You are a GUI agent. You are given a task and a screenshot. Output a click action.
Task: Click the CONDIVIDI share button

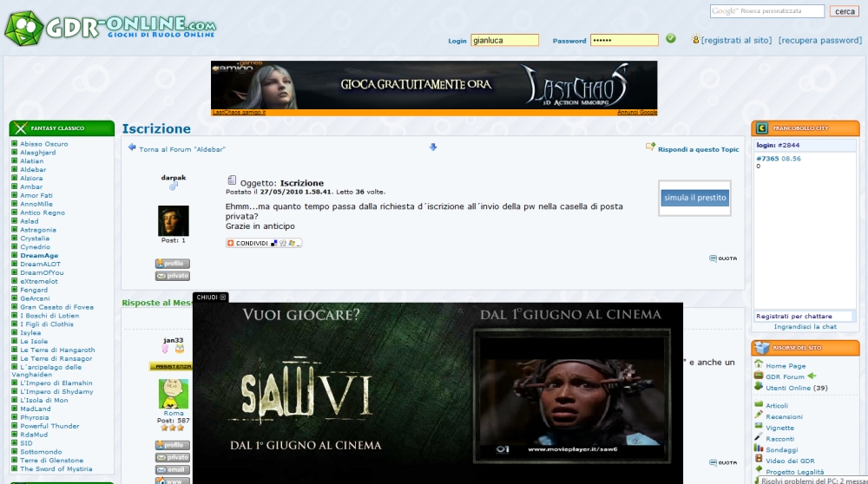coord(264,243)
